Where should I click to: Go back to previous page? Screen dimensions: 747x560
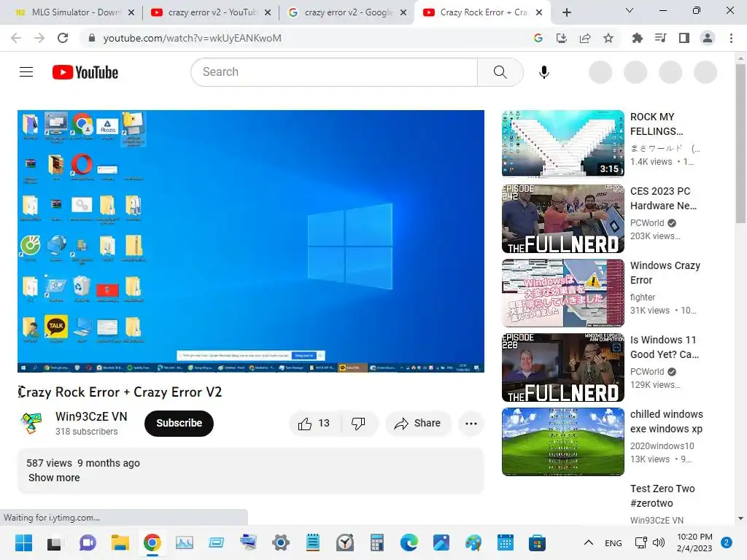16,38
